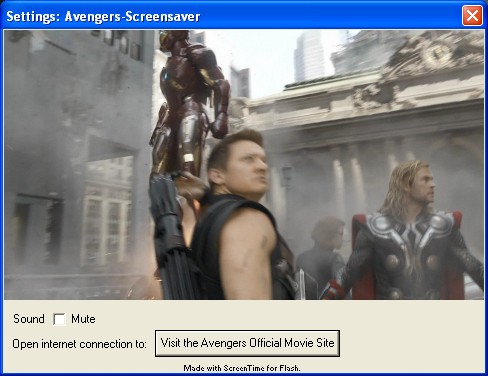Close the Avengers-Screensaver settings window
Screen dimensions: 488x376
472,15
